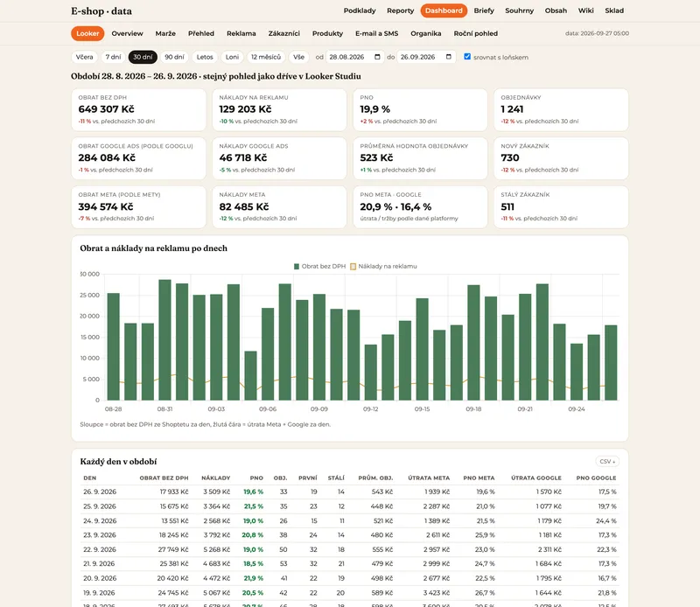
Task: Choose the 'Vše' range preset
Action: click(298, 57)
